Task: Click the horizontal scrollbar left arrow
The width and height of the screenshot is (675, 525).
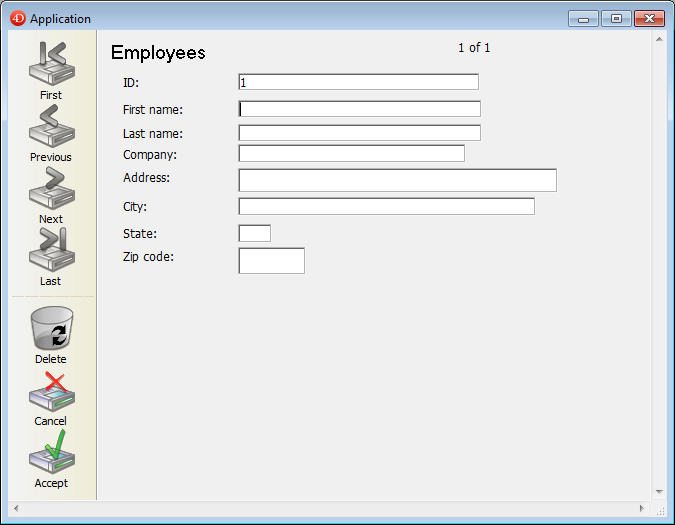Action: pos(16,508)
